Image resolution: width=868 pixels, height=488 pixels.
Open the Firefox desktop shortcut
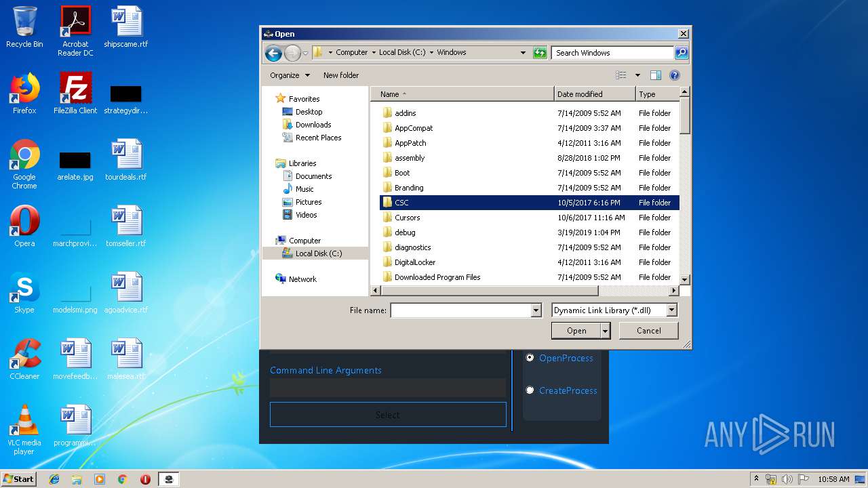(24, 93)
